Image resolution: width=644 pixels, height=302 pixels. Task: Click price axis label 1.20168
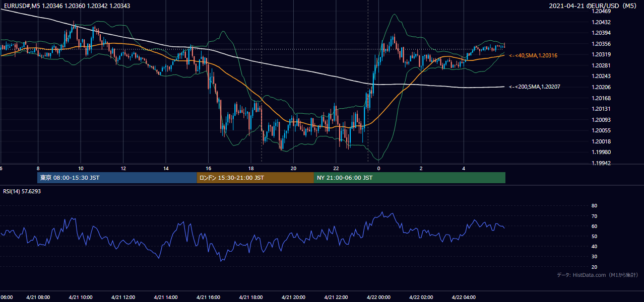(601, 98)
